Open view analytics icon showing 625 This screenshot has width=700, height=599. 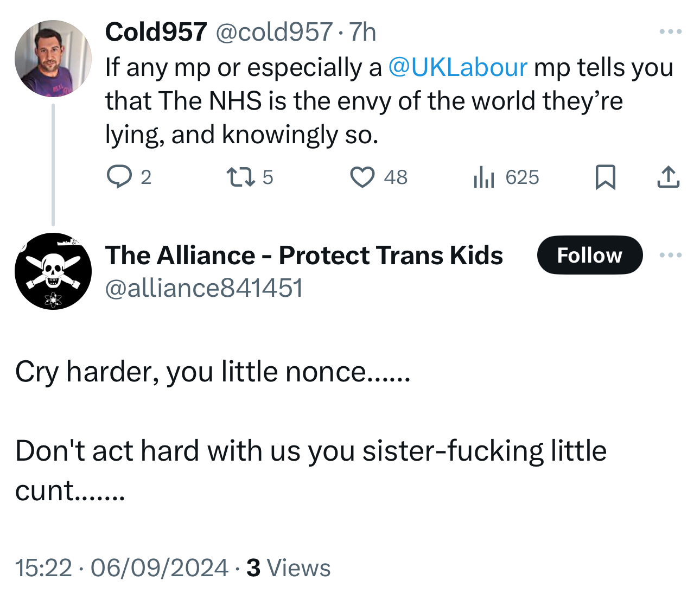tap(483, 177)
